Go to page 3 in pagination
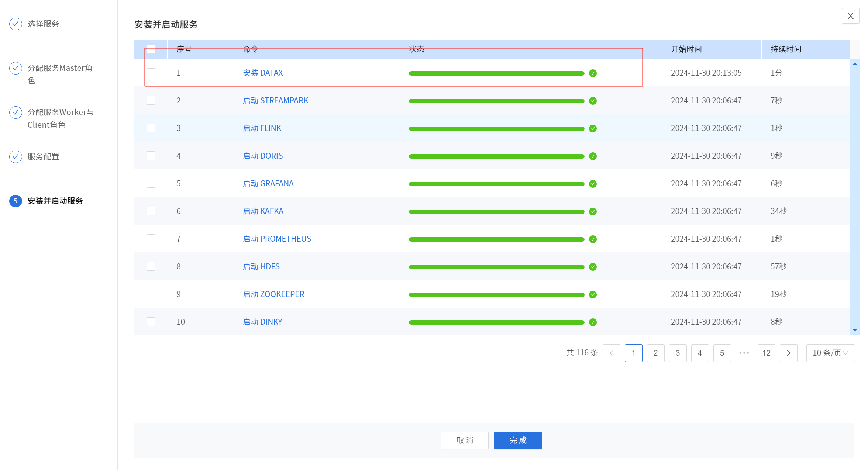Screen dimensions: 868x470 point(678,353)
